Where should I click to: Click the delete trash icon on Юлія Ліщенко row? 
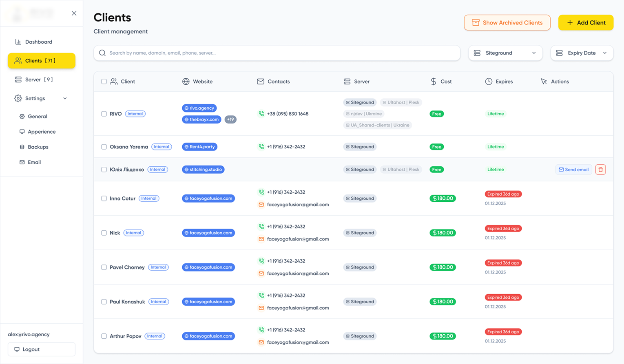pyautogui.click(x=600, y=169)
